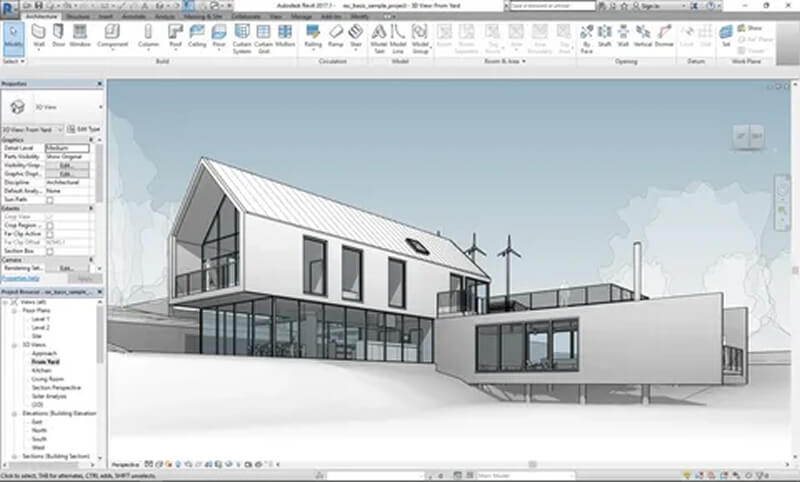The width and height of the screenshot is (800, 482).
Task: Collapse the Floor Plans tree node
Action: tap(14, 311)
